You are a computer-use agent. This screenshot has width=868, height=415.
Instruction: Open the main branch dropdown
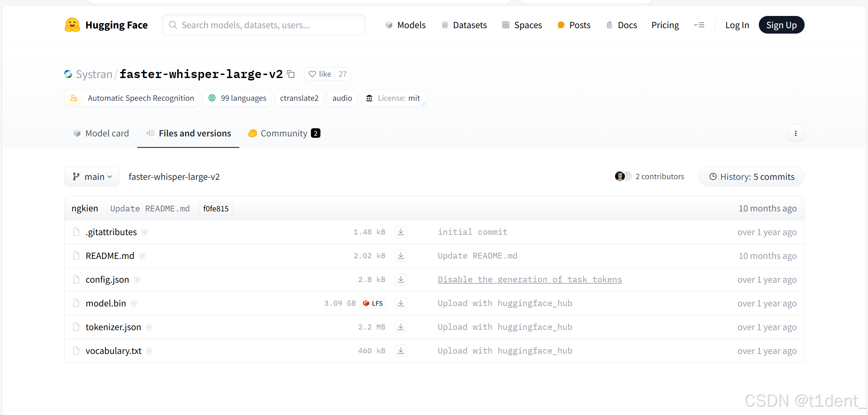92,176
